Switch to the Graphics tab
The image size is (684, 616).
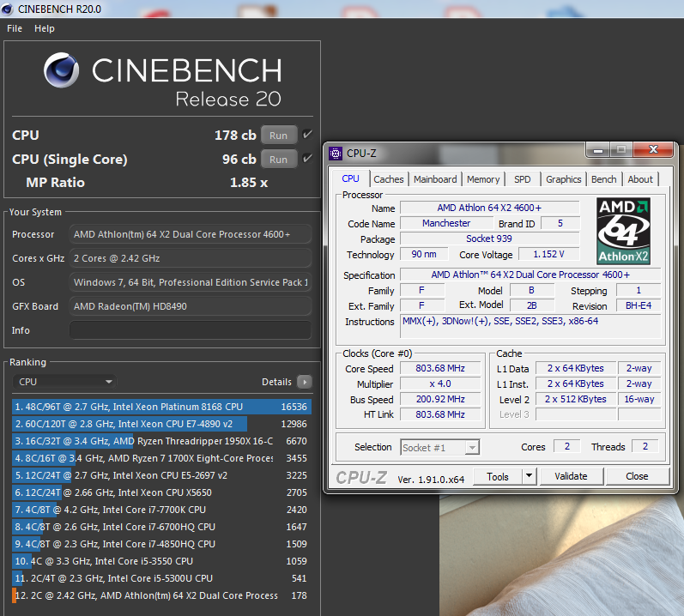tap(563, 179)
